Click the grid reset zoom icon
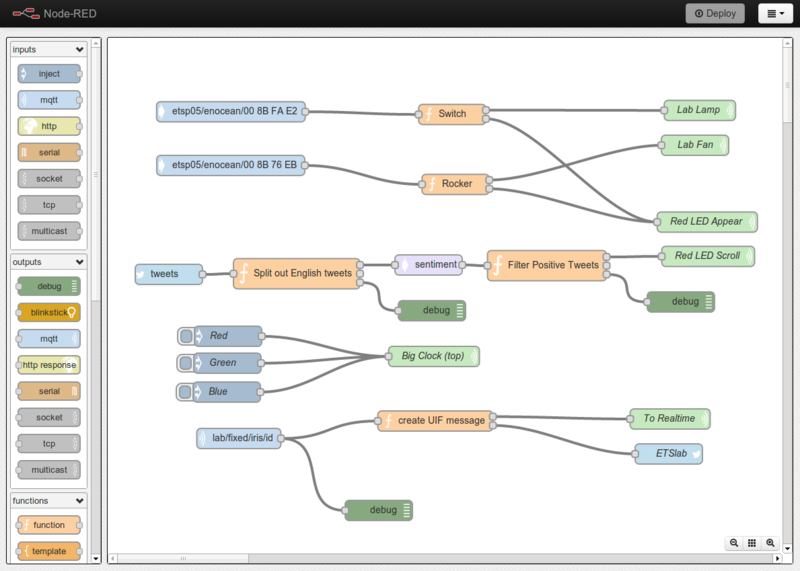 752,543
